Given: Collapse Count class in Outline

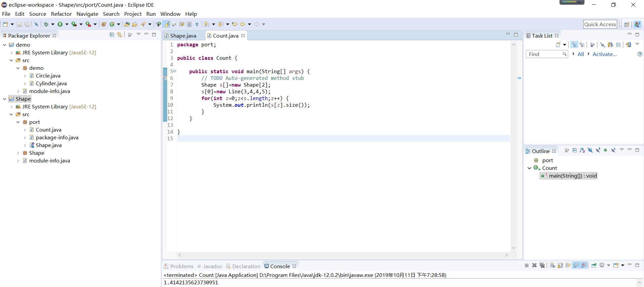Looking at the screenshot, I should (529, 168).
